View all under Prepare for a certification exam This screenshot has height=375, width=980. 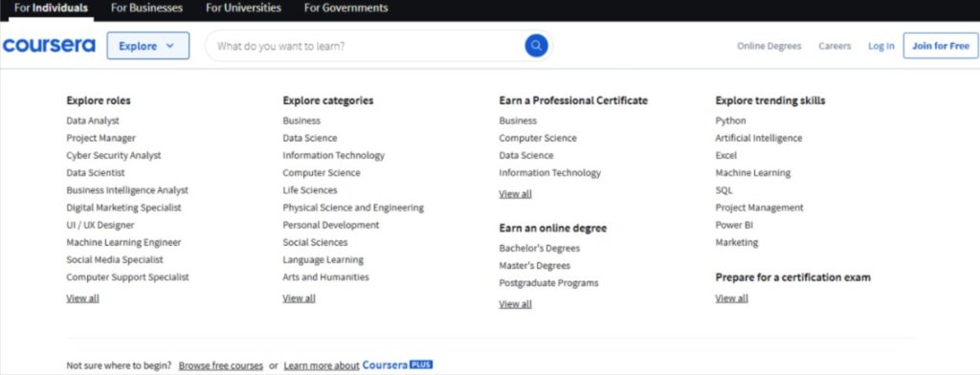pos(732,298)
